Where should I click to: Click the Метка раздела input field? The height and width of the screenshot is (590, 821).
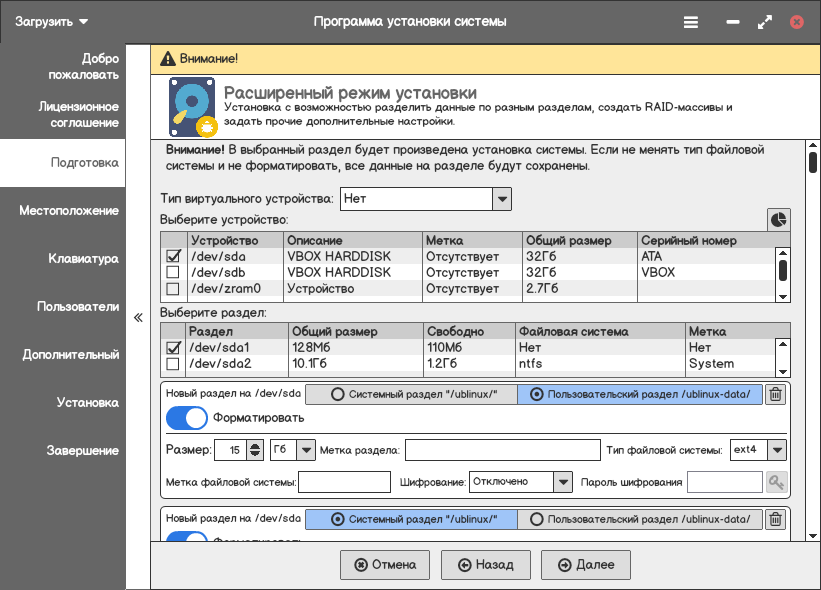[x=503, y=450]
